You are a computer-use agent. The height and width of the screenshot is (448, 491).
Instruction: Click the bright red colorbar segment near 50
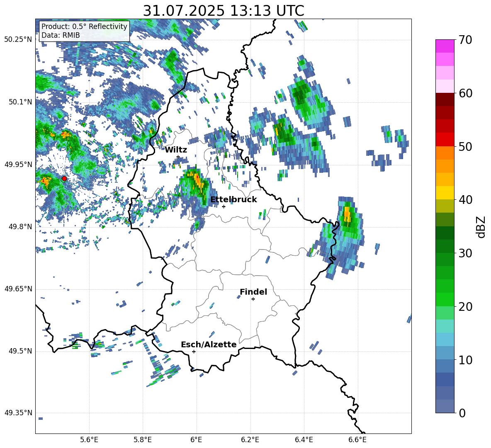[x=445, y=139]
